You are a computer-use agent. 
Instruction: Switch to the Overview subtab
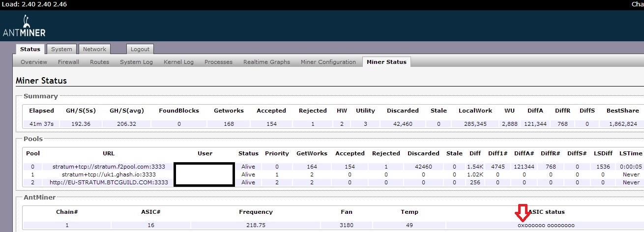pyautogui.click(x=34, y=62)
